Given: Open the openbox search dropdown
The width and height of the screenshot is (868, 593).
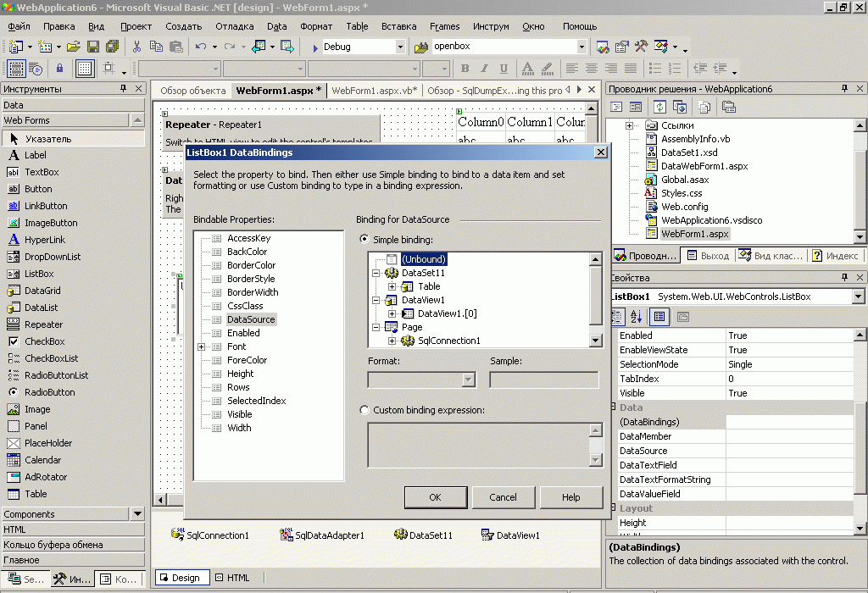Looking at the screenshot, I should click(x=581, y=47).
